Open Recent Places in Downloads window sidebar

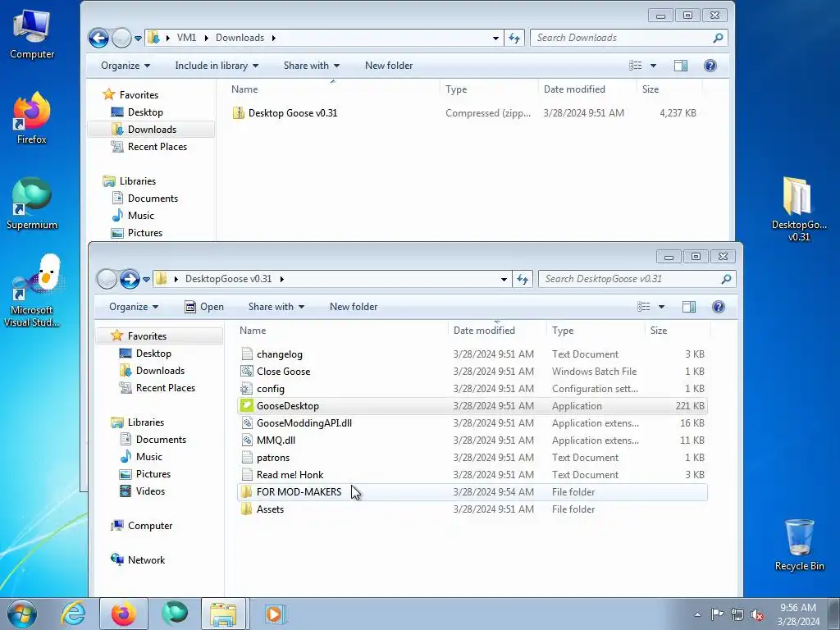point(148,147)
